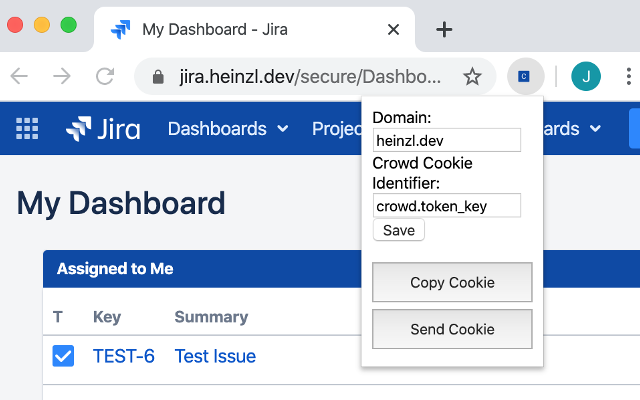The image size is (640, 400).
Task: Click the Jira logo in navbar
Action: [x=103, y=128]
